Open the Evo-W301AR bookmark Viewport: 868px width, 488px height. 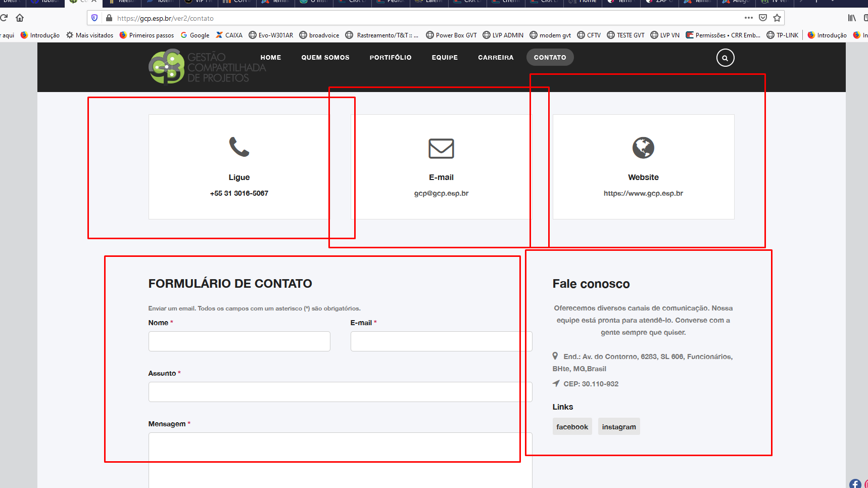point(271,35)
